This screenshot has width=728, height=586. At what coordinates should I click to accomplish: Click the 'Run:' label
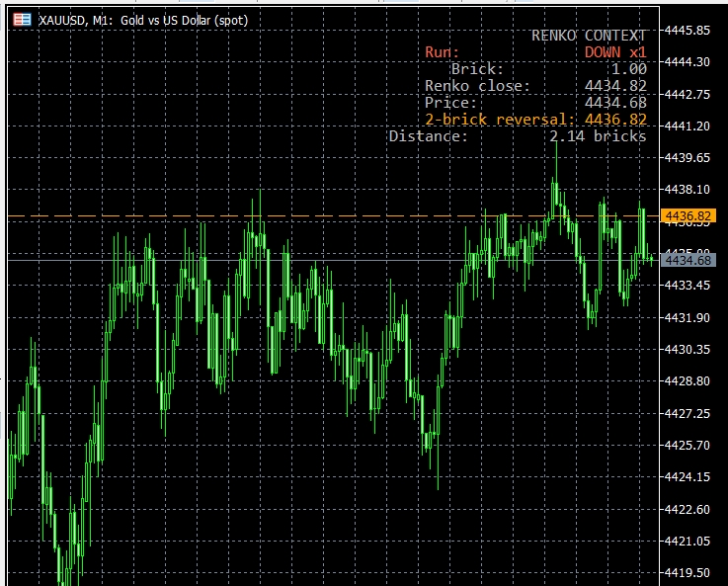(x=442, y=52)
